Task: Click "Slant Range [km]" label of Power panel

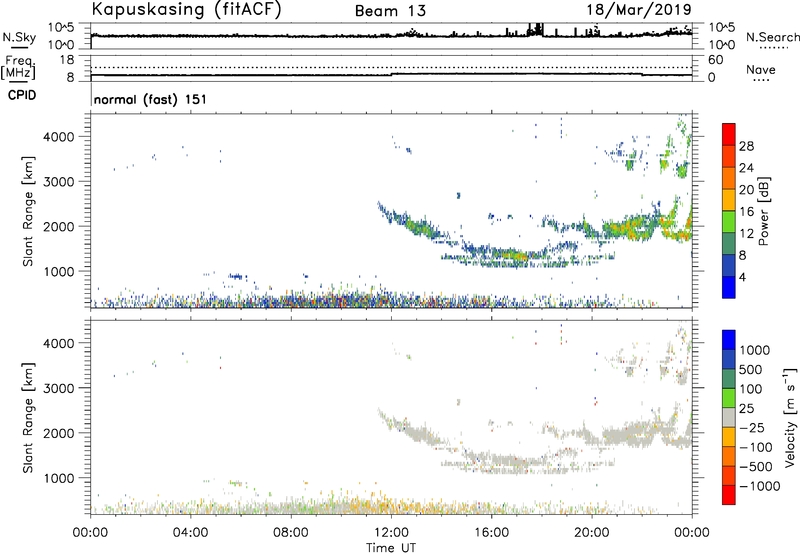Action: coord(29,211)
